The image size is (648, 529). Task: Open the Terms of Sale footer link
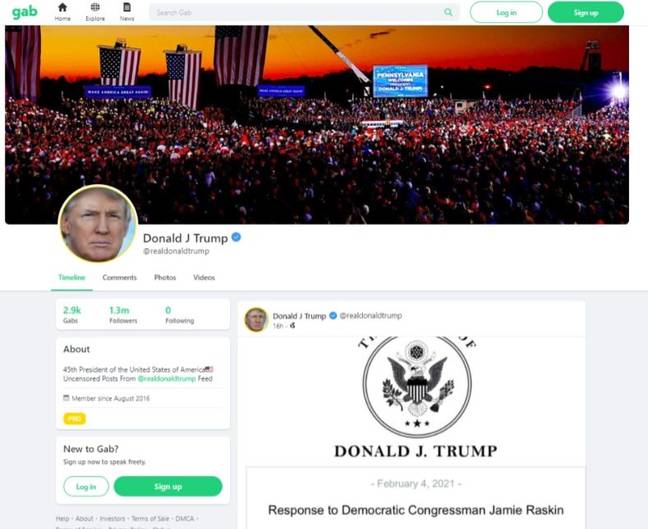pyautogui.click(x=150, y=518)
